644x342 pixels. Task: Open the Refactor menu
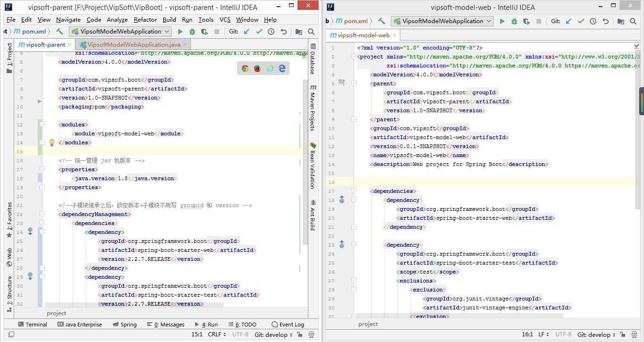[x=145, y=20]
